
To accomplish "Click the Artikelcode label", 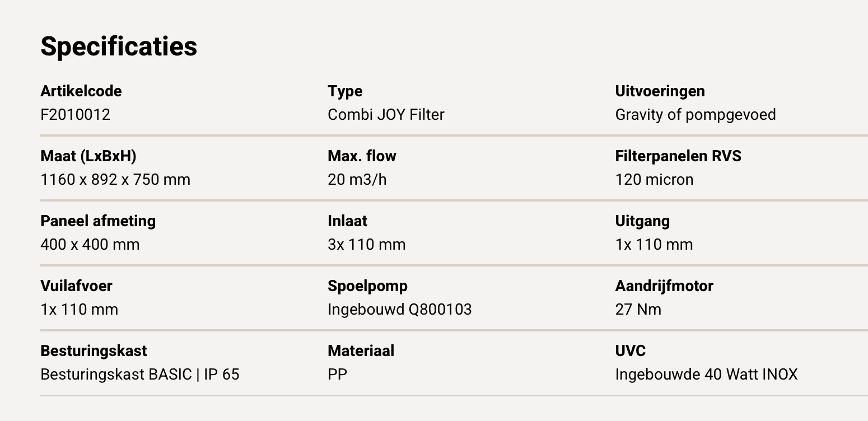I will click(x=81, y=91).
